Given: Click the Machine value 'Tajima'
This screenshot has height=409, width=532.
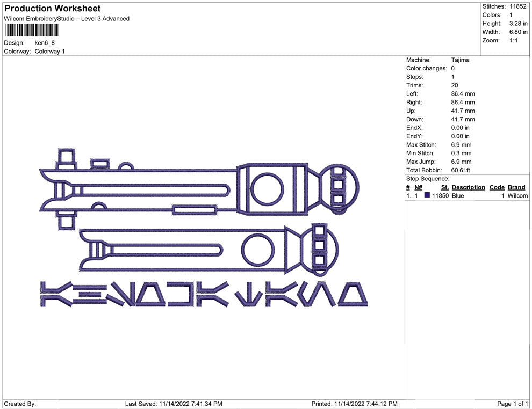Looking at the screenshot, I should [460, 60].
